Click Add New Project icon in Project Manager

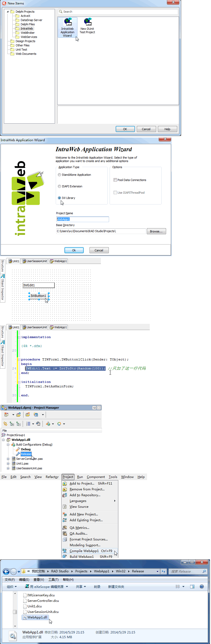tap(18, 414)
